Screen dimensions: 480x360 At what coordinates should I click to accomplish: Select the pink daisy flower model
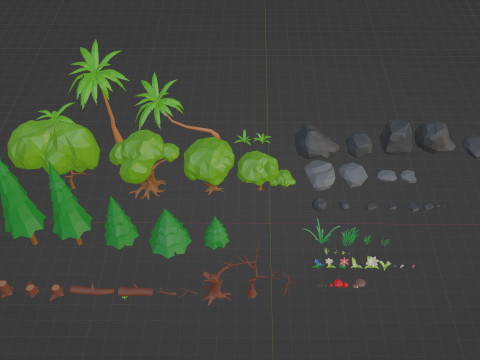point(344,262)
